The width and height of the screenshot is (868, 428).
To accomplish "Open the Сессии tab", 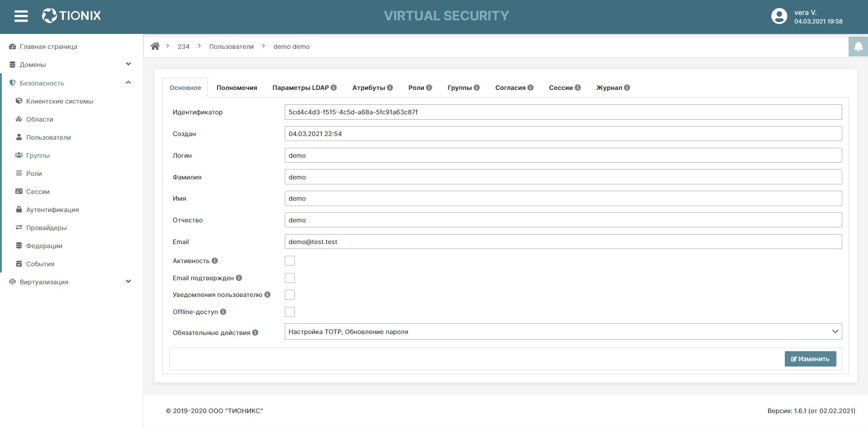I will 565,88.
